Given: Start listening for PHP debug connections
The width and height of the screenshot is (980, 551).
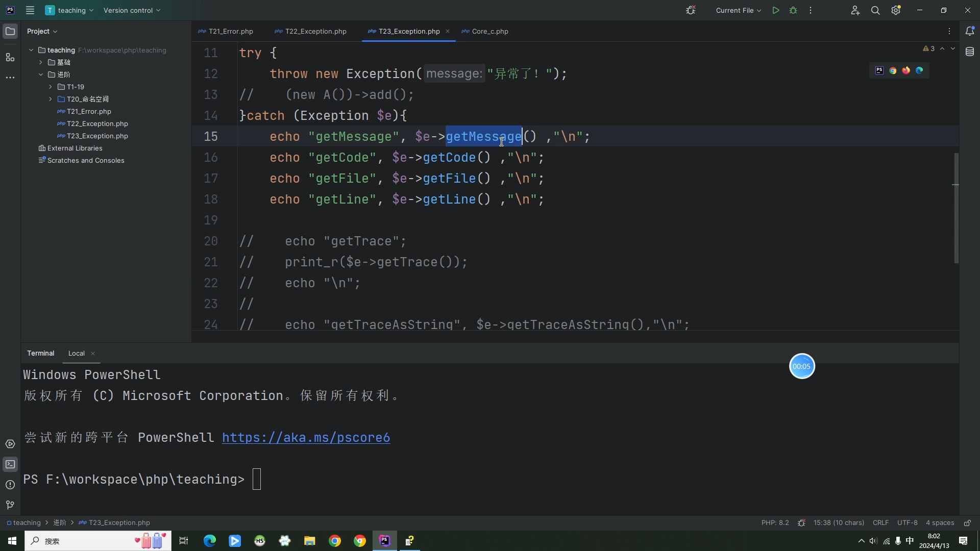Looking at the screenshot, I should (691, 10).
